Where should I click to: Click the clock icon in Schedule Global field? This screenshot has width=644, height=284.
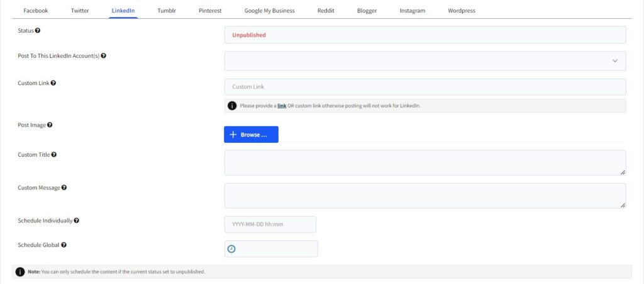coord(231,249)
